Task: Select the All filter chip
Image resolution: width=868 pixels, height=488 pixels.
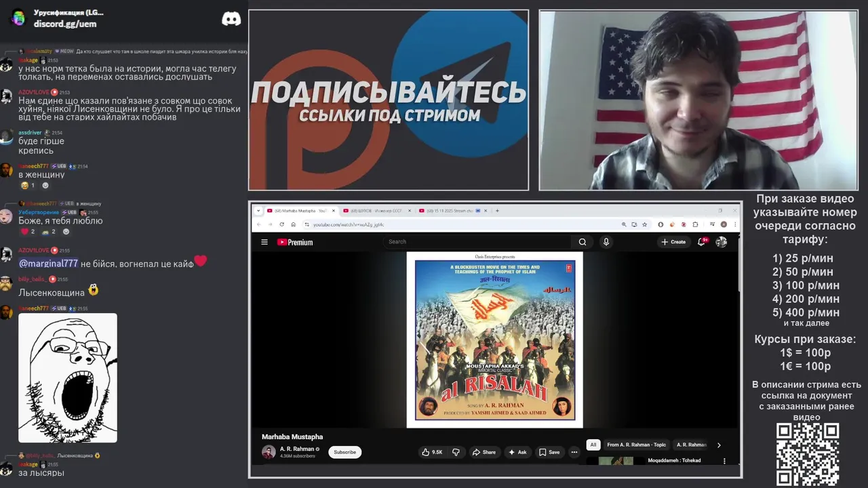Action: pyautogui.click(x=593, y=445)
